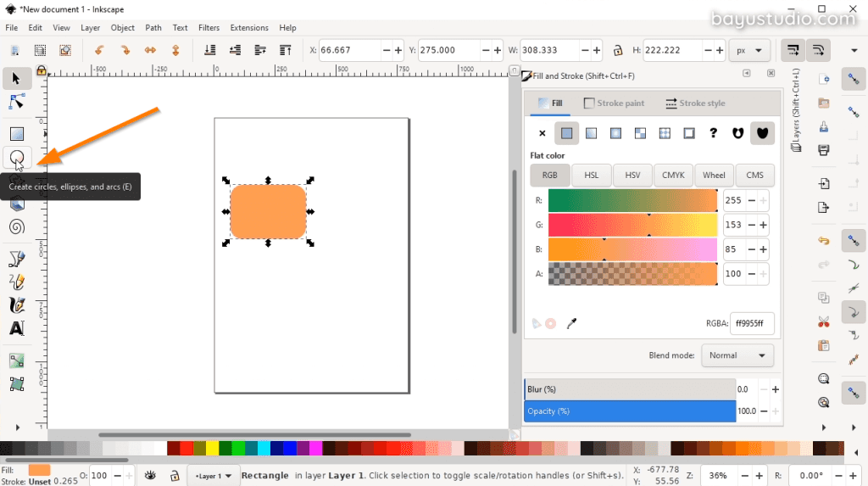Image resolution: width=868 pixels, height=486 pixels.
Task: Click the RGBA hex value field
Action: (752, 323)
